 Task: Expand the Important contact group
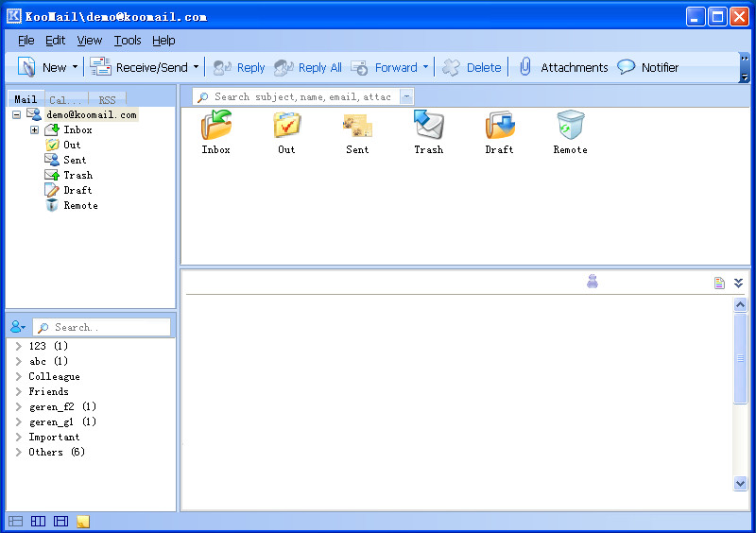click(19, 437)
